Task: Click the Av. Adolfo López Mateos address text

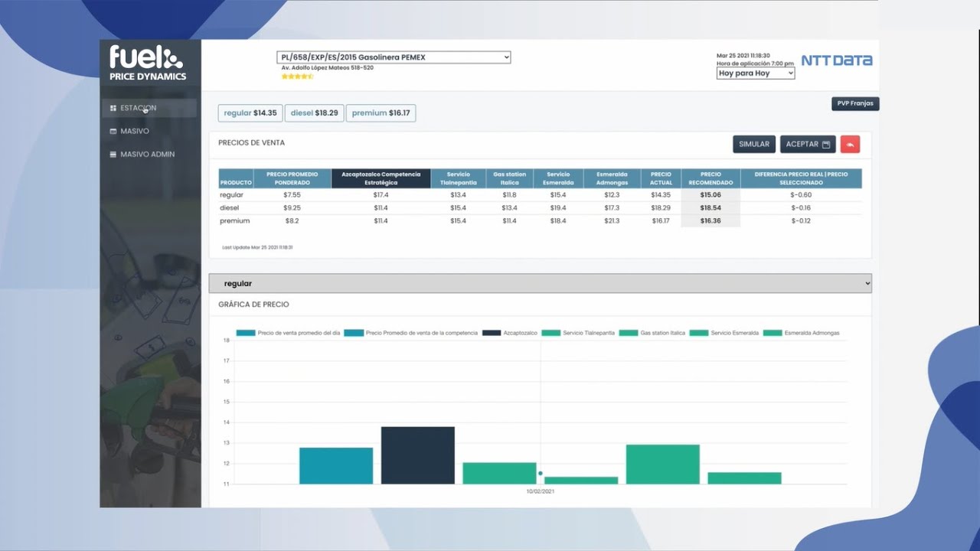Action: (x=328, y=68)
